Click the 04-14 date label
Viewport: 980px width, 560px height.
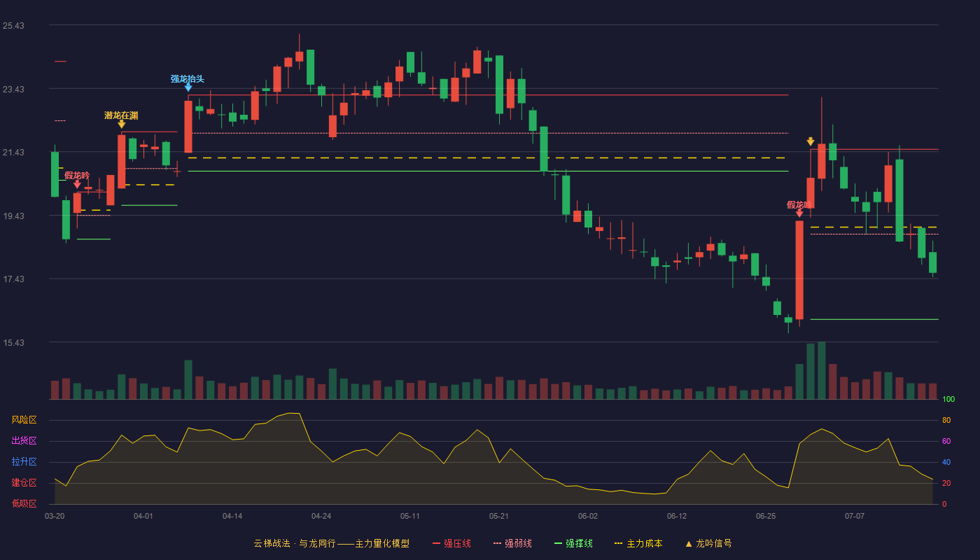(232, 516)
